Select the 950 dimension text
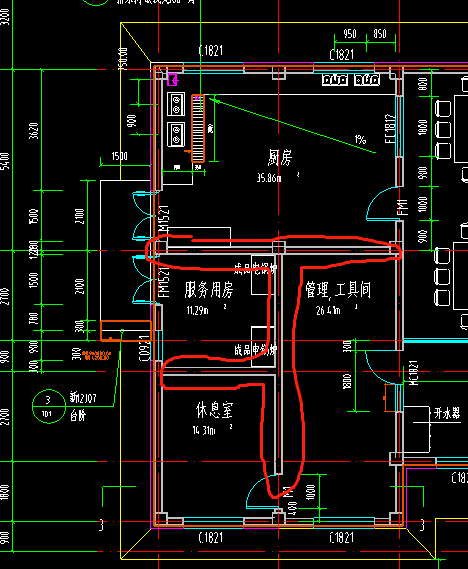 pyautogui.click(x=350, y=34)
